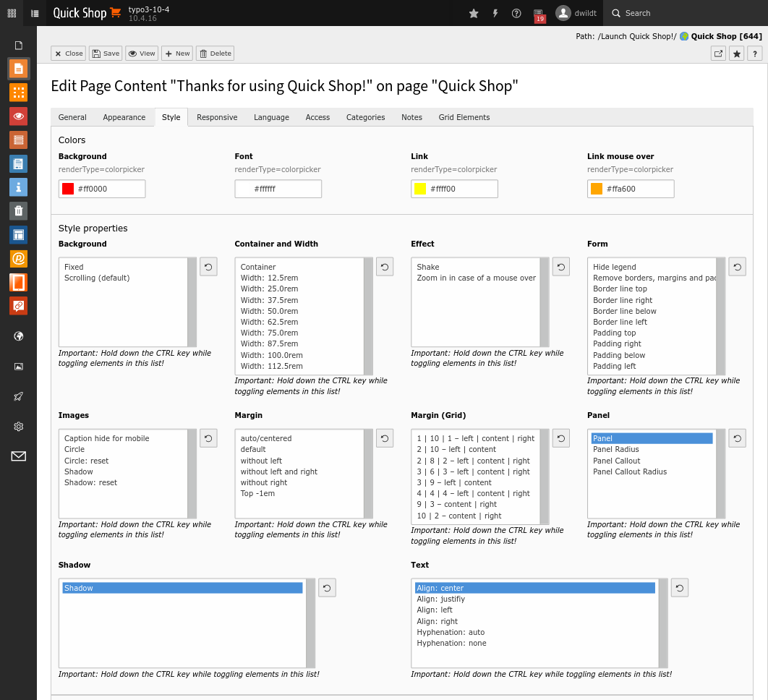Open the Recycler trash module in sidebar

click(19, 211)
